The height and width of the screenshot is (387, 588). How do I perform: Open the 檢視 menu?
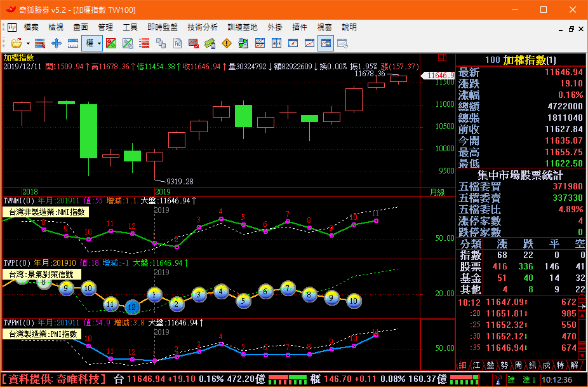click(56, 27)
